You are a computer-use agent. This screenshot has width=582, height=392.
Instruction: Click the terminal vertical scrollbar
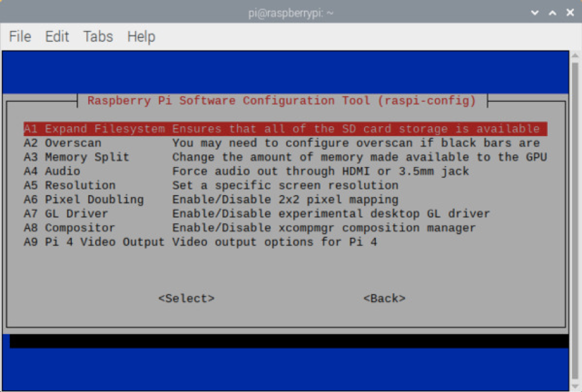[x=575, y=221]
